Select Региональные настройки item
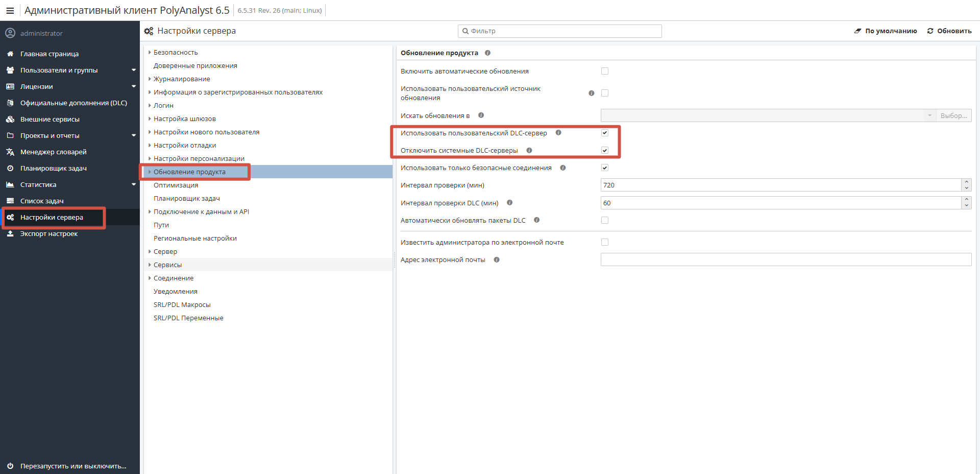 click(x=195, y=238)
